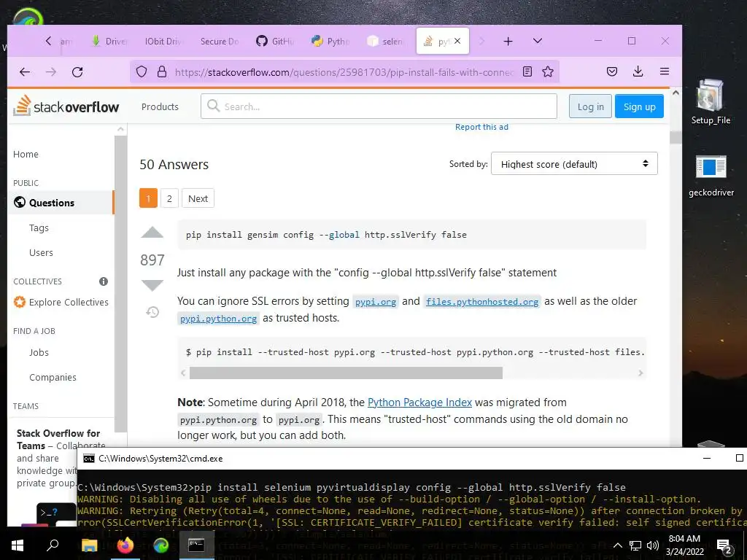Viewport: 747px width, 560px height.
Task: Click Home in left sidebar
Action: (x=26, y=155)
